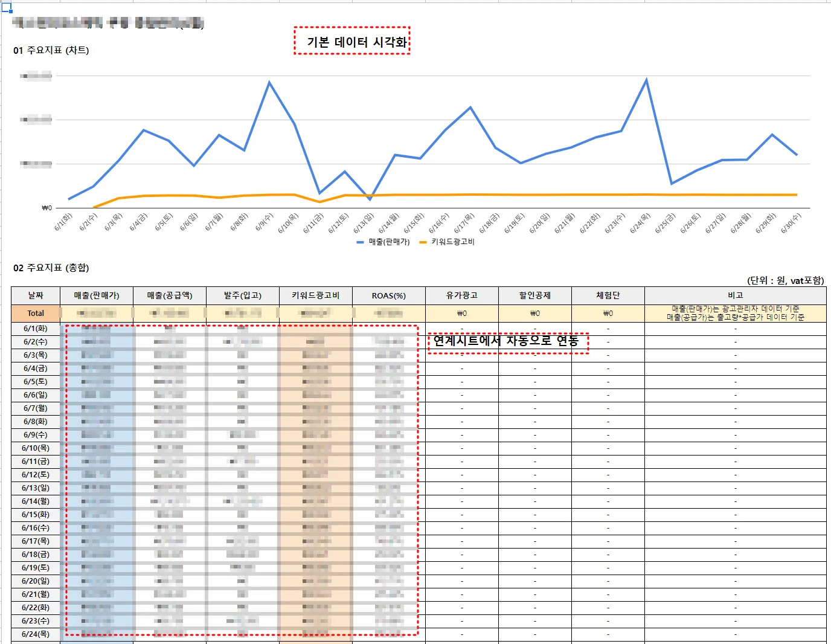Viewport: 831px width, 644px height.
Task: Select the 6/14(월) date cell in table
Action: tap(36, 501)
